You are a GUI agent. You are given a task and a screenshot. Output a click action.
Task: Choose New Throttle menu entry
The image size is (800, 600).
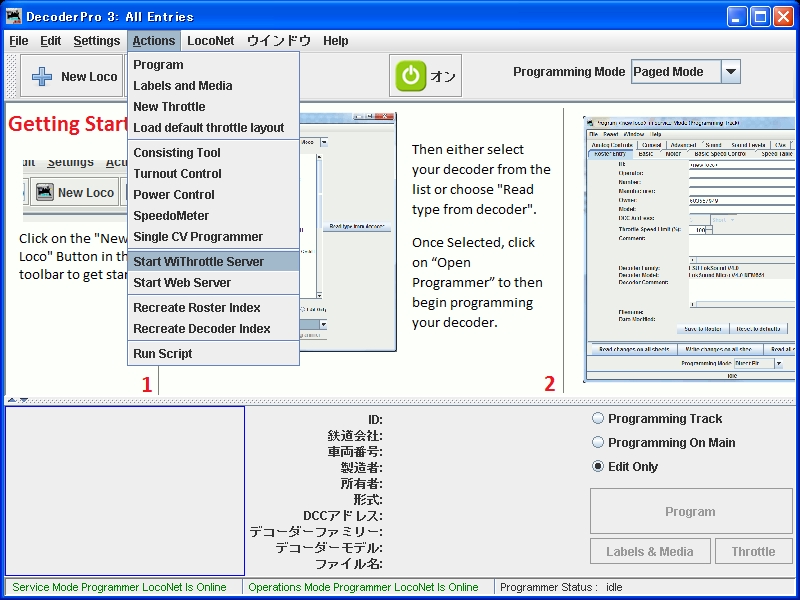[213, 107]
